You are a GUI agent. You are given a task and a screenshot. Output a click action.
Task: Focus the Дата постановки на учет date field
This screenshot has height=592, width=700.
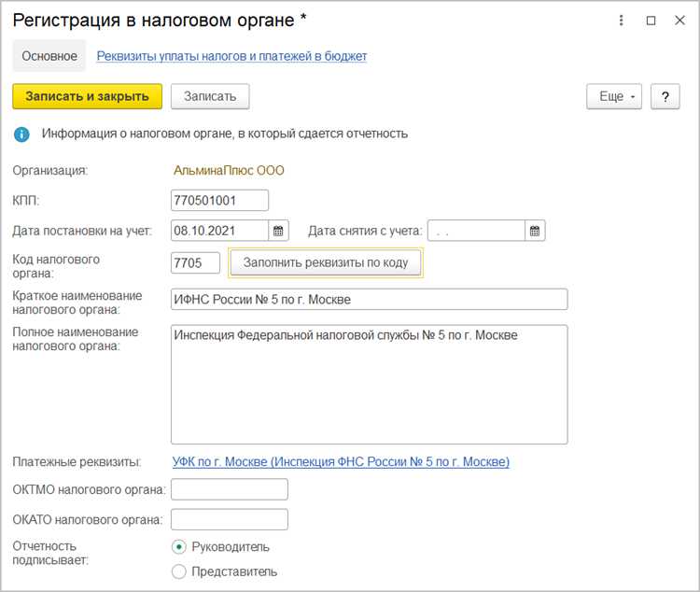tap(219, 231)
